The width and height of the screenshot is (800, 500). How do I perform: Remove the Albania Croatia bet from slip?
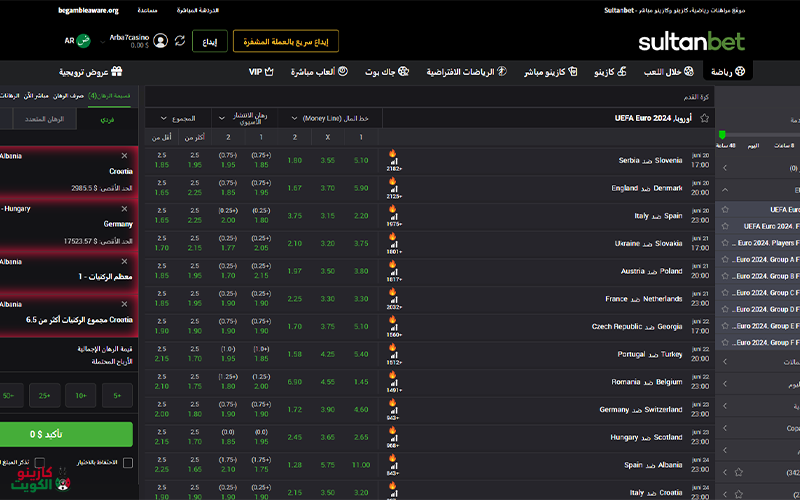pos(124,155)
